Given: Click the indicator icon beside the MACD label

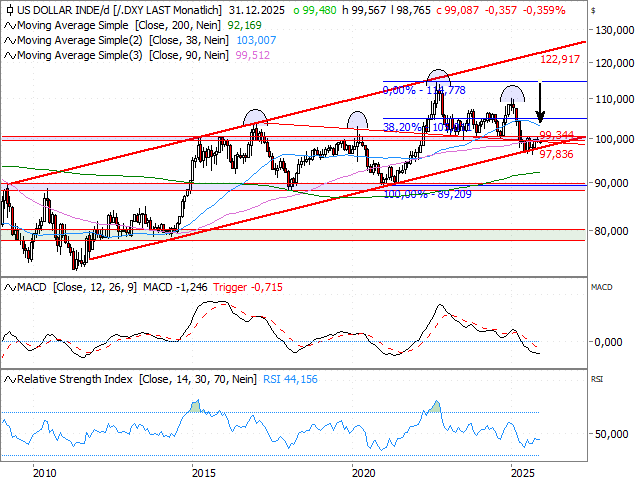Looking at the screenshot, I should (x=7, y=288).
